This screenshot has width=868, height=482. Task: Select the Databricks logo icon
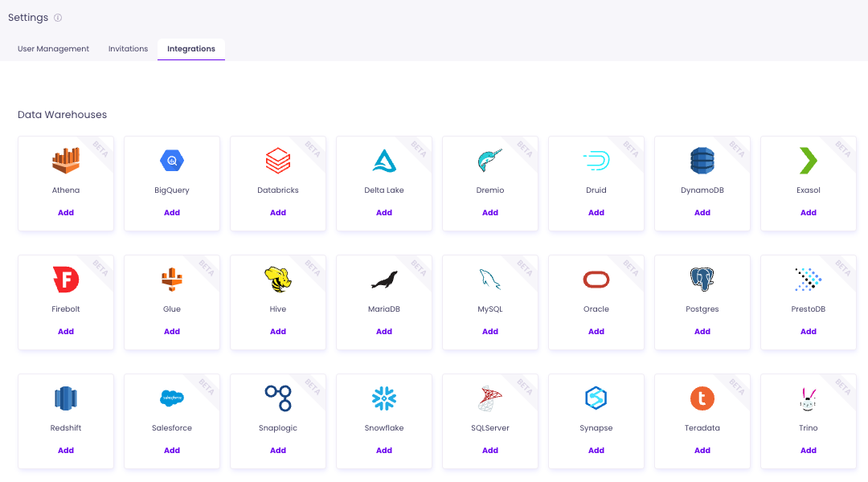tap(278, 161)
